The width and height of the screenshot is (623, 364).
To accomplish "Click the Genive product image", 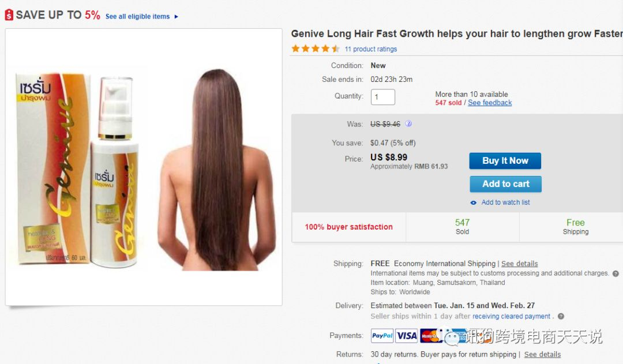I will click(144, 167).
